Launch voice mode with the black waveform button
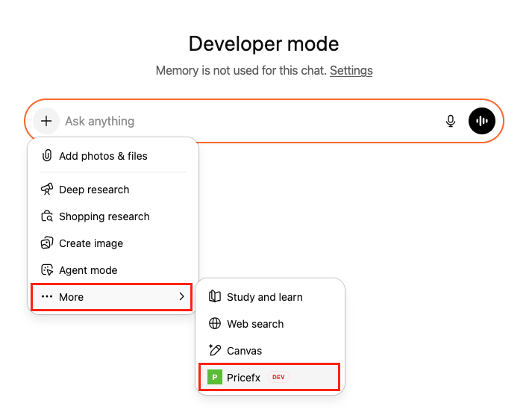The image size is (532, 415). 482,121
